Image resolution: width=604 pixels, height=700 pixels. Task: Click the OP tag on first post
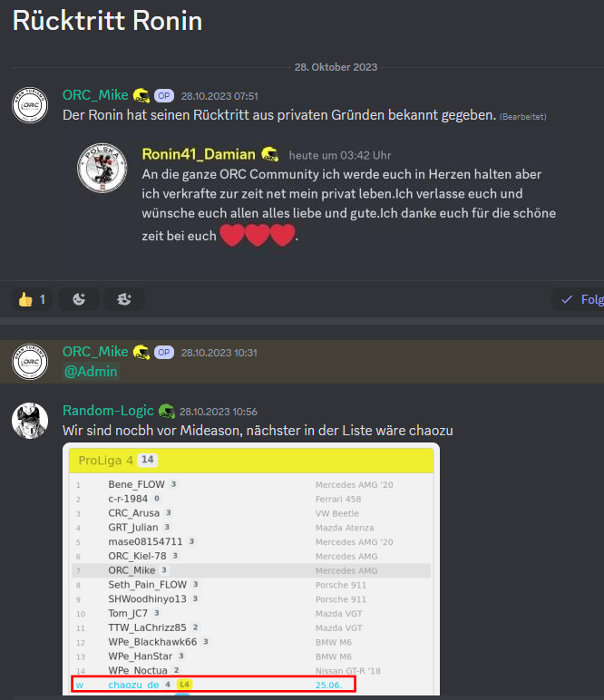coord(164,95)
